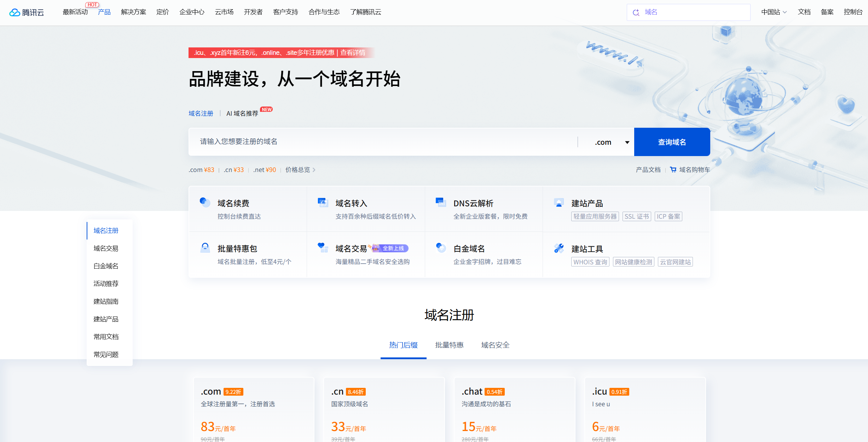The image size is (868, 442).
Task: Click the 查看详情 promo banner link
Action: tap(353, 53)
